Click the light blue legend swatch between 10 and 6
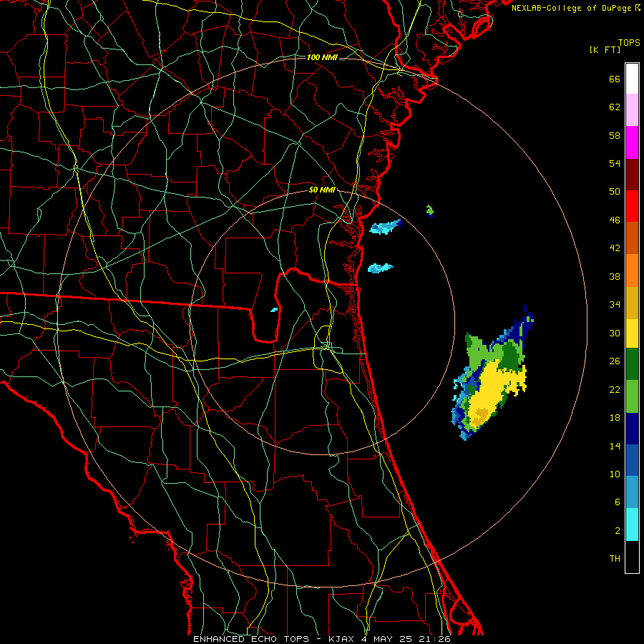The image size is (644, 644). tap(632, 492)
